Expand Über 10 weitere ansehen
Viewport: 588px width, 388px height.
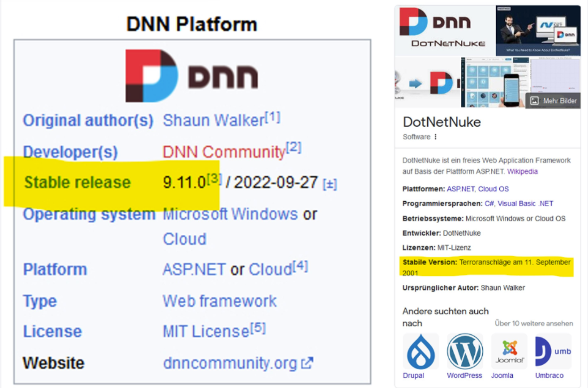click(x=533, y=324)
